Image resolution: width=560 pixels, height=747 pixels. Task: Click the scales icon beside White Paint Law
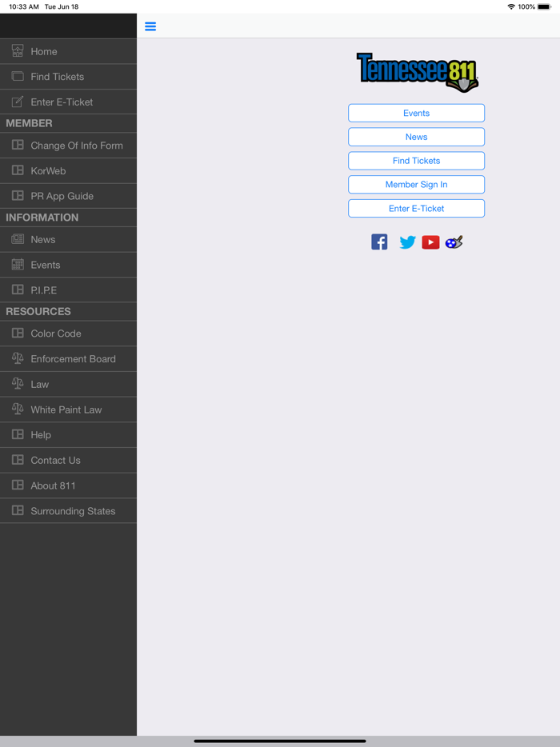coord(18,409)
